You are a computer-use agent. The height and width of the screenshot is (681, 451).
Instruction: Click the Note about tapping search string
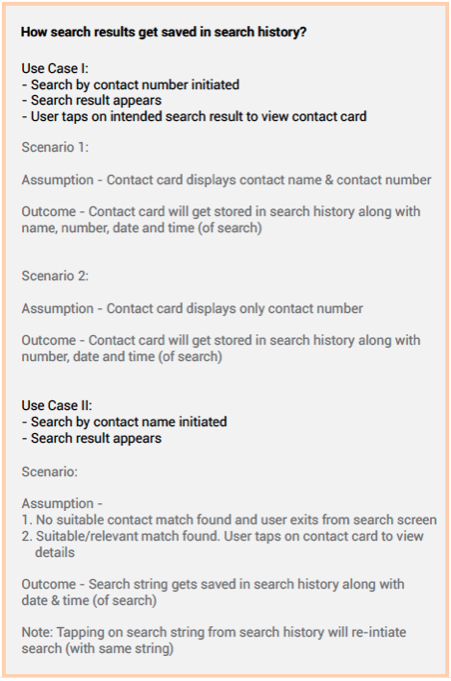tap(214, 640)
